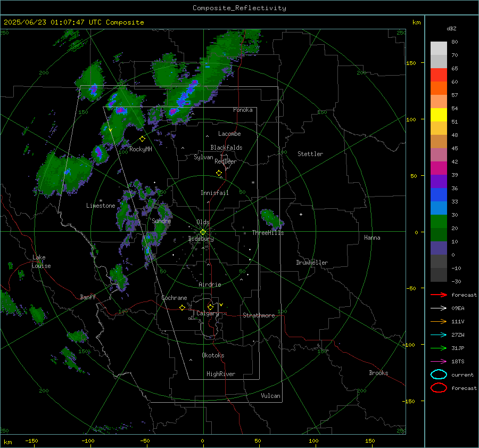Click the Composite_Reflectivity title
Image resolution: width=479 pixels, height=448 pixels.
tap(239, 8)
